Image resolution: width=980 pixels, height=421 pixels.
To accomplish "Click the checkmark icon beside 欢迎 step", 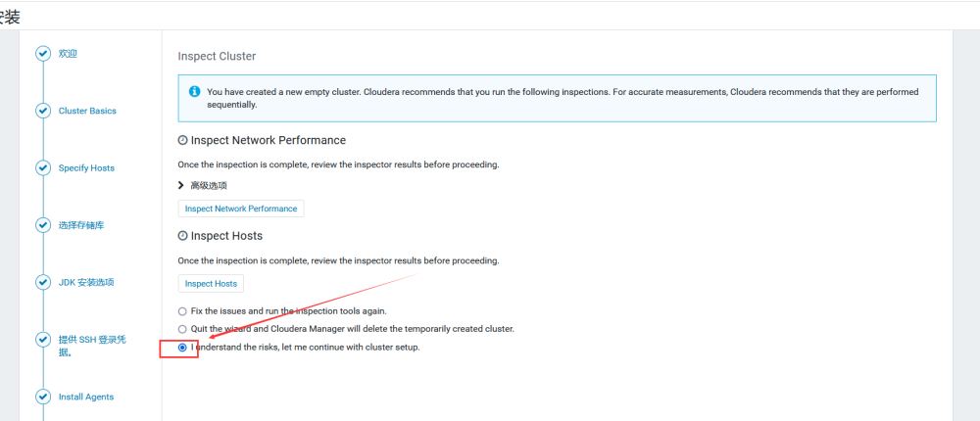I will (x=42, y=54).
